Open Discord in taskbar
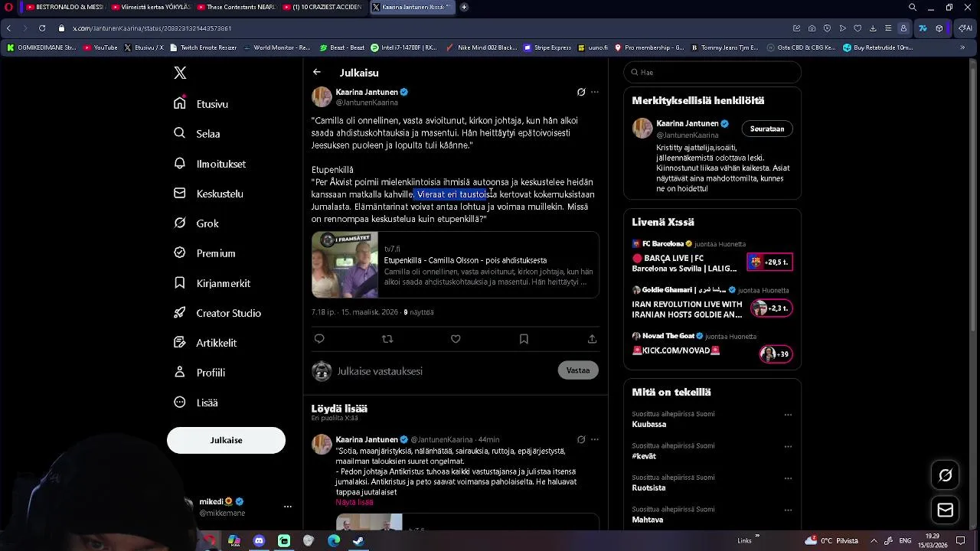The width and height of the screenshot is (980, 551). tap(259, 541)
